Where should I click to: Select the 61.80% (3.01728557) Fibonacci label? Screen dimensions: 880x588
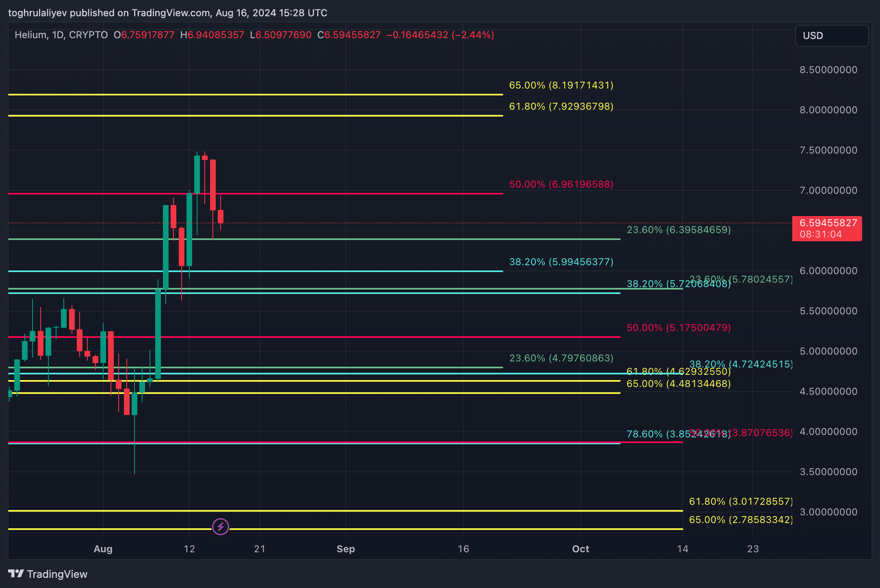741,502
